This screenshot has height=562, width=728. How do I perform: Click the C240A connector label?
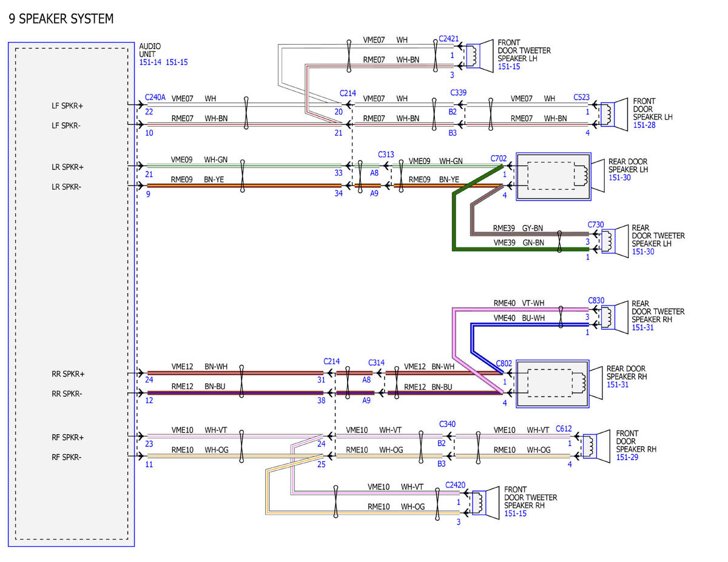(x=155, y=97)
